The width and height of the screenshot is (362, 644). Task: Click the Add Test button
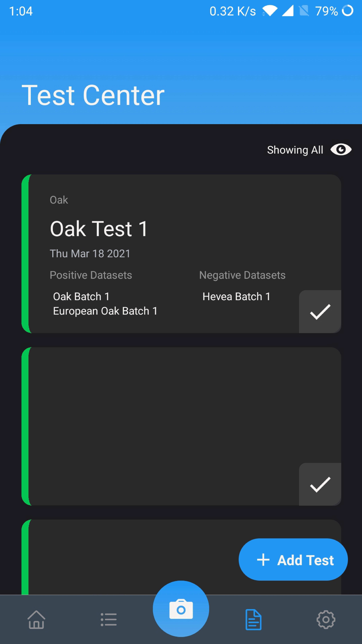tap(293, 560)
